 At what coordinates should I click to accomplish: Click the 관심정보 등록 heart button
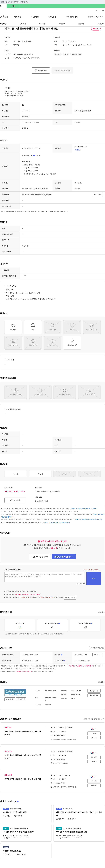(41, 70)
